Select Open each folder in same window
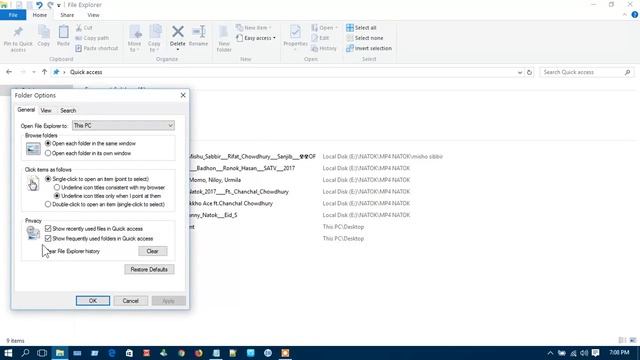 (48, 144)
